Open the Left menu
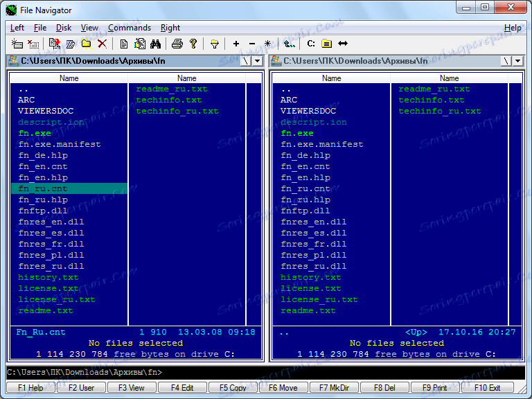The width and height of the screenshot is (532, 399). [17, 28]
